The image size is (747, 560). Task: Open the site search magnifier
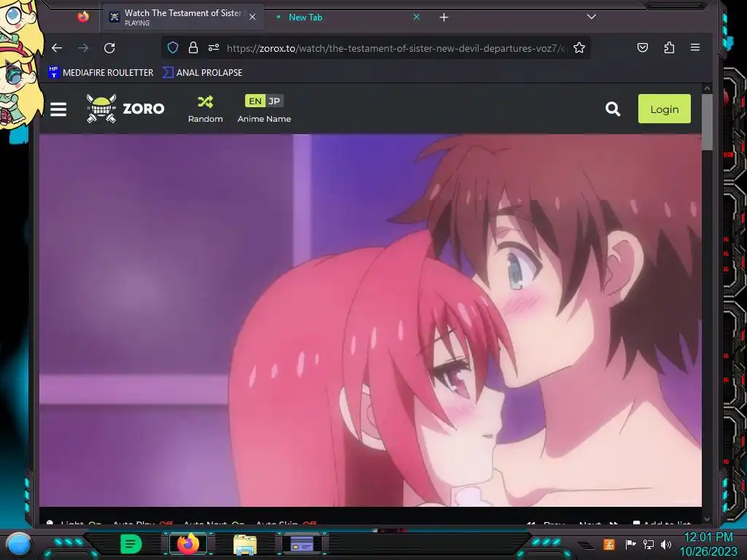(613, 109)
